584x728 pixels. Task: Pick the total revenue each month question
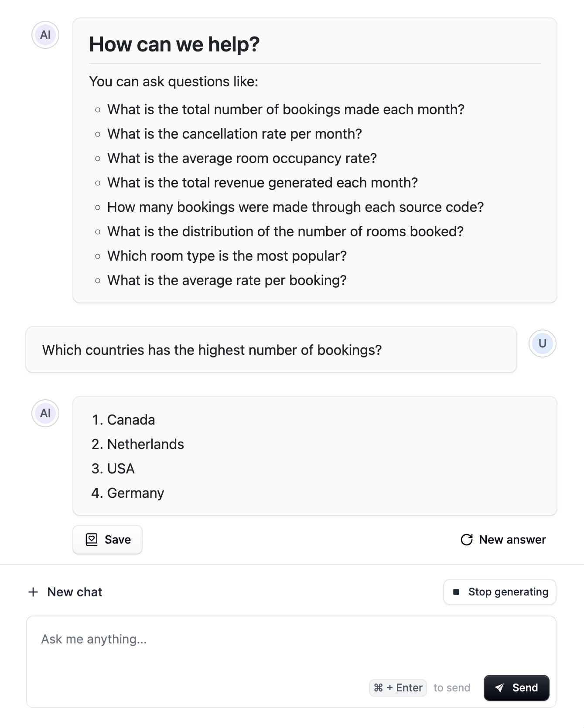(x=263, y=183)
